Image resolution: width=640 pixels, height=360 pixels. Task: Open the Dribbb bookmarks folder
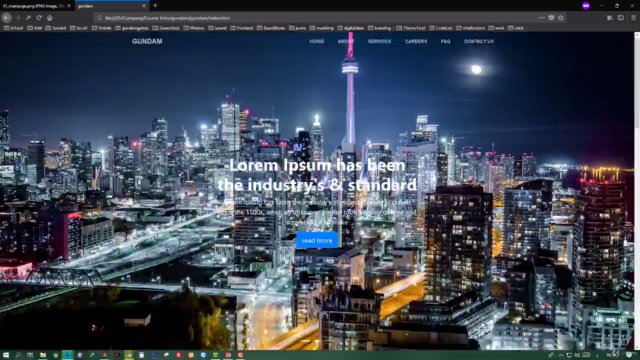(101, 28)
